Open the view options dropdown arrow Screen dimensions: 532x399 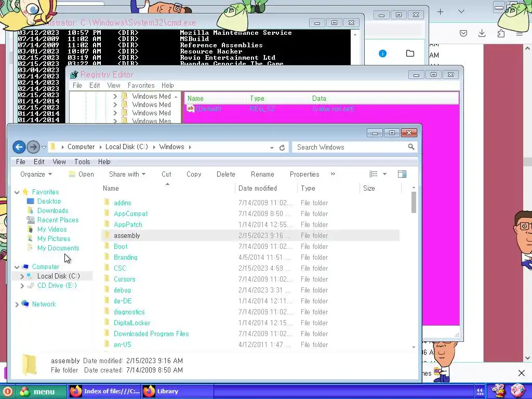(x=384, y=174)
